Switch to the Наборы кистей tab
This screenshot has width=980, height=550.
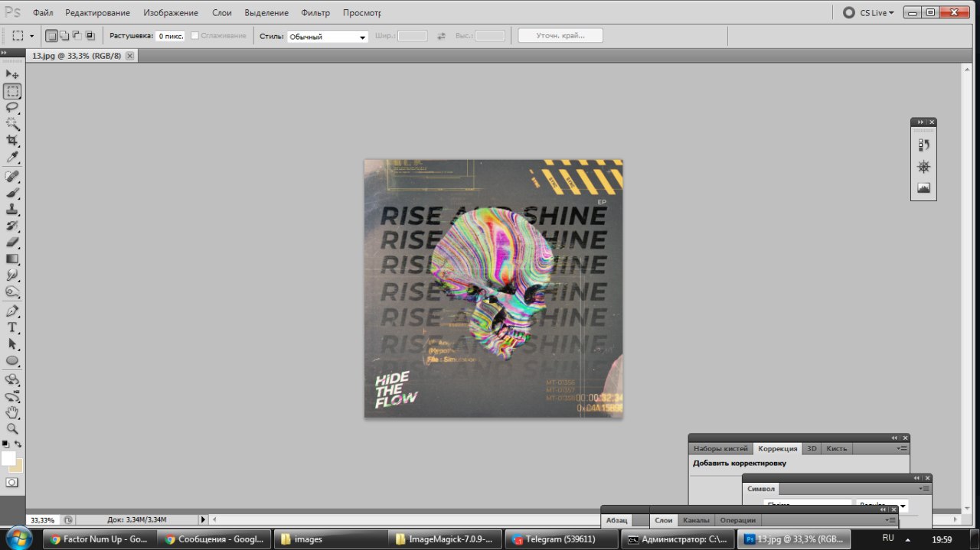point(720,449)
